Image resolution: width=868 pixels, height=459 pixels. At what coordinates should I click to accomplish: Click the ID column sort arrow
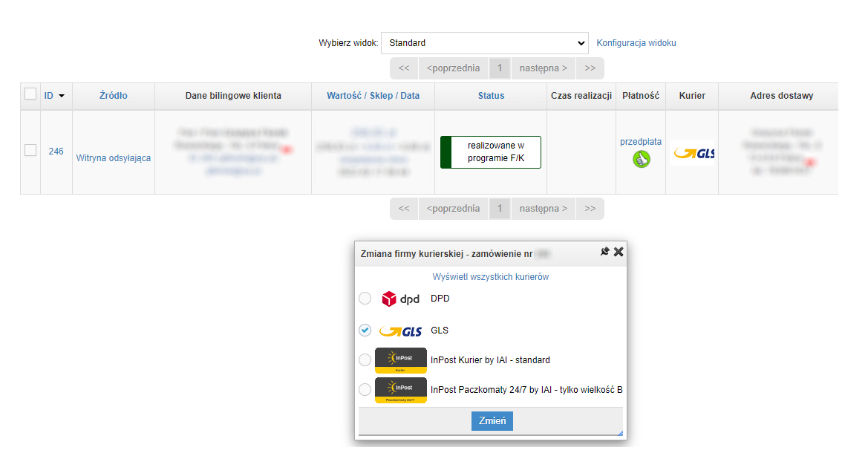pyautogui.click(x=62, y=96)
